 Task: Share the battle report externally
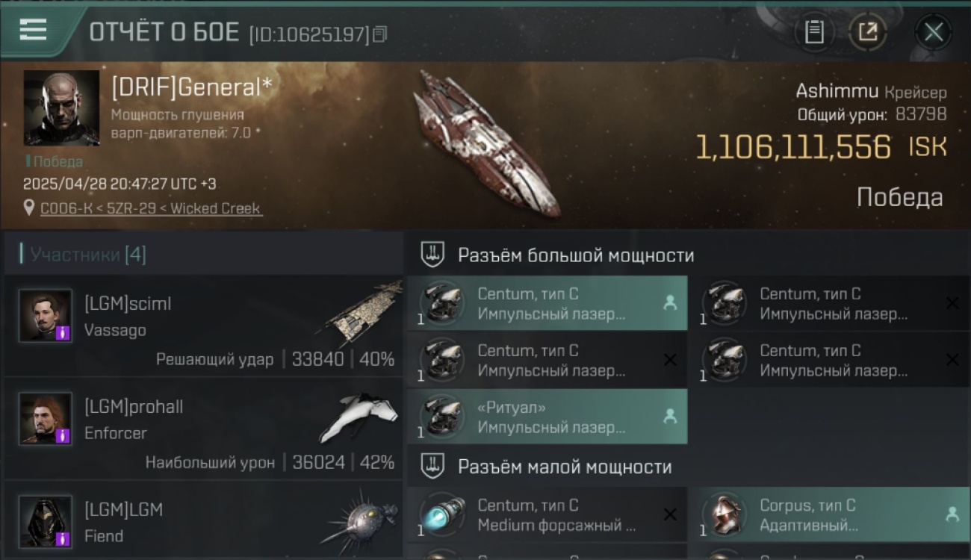[x=867, y=32]
